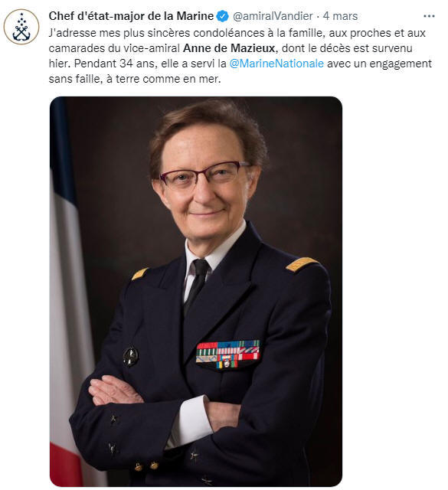Click the bold name Anne de Mazieux

click(229, 48)
